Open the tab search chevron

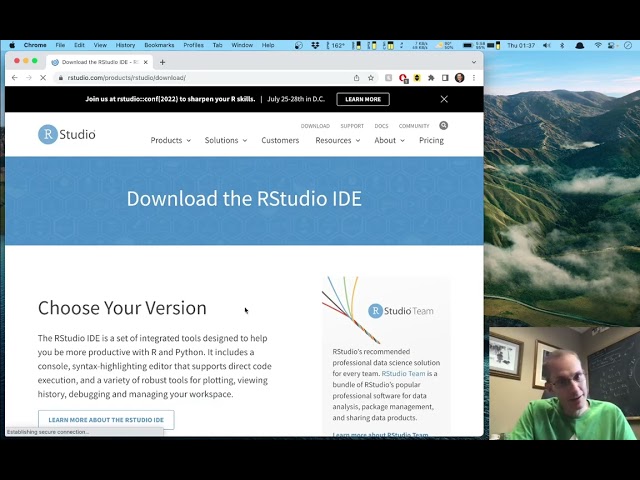474,62
